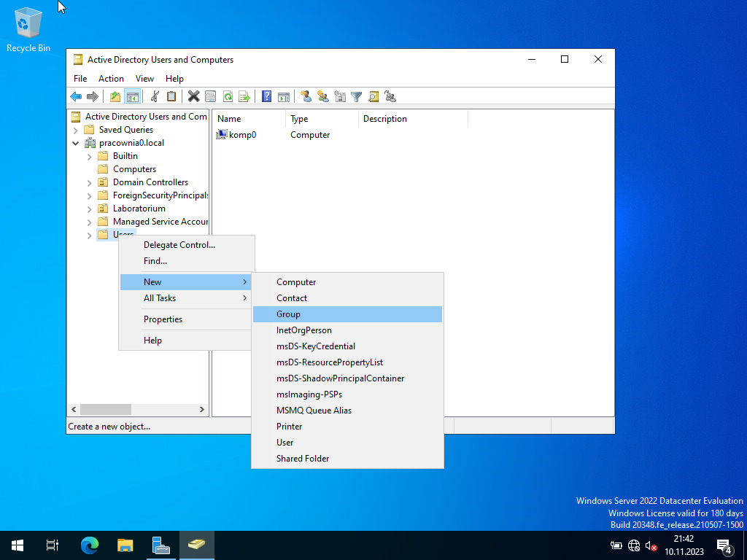Expand the Saved Queries node
The height and width of the screenshot is (560, 747).
(x=76, y=130)
